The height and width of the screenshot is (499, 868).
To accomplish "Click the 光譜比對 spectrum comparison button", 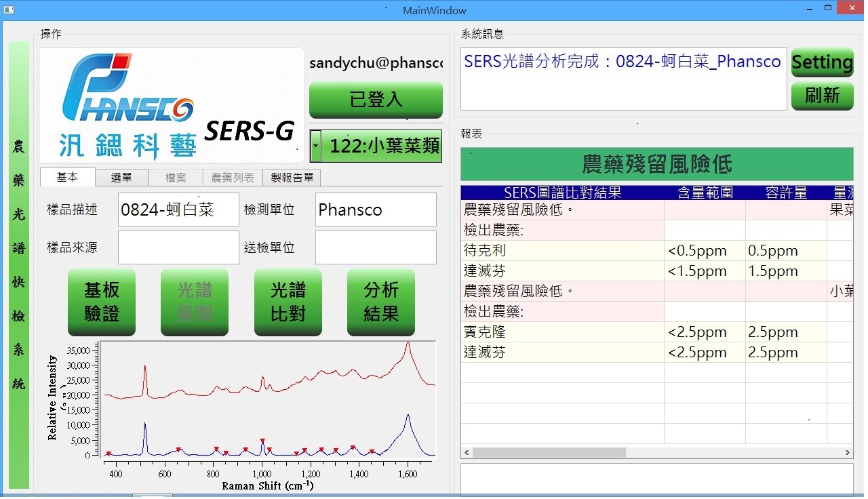I will pyautogui.click(x=288, y=302).
